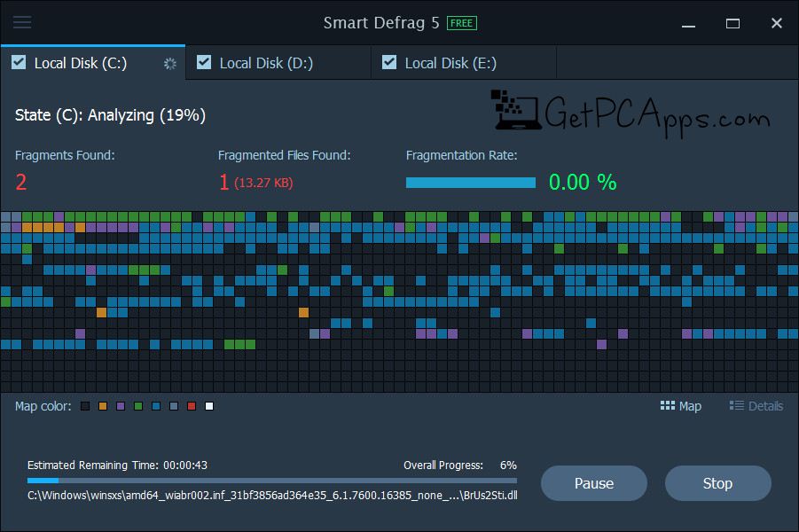Click the GetPCApps laptop logo
799x532 pixels.
point(513,113)
